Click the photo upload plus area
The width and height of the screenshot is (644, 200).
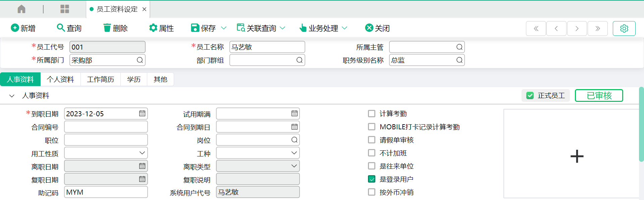tap(577, 156)
